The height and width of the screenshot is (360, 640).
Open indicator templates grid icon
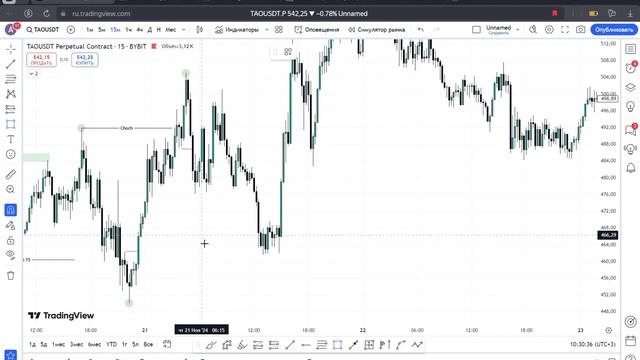279,29
